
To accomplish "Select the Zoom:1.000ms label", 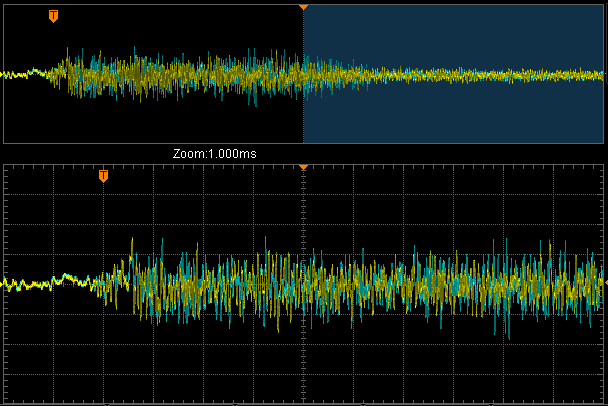I will 214,154.
